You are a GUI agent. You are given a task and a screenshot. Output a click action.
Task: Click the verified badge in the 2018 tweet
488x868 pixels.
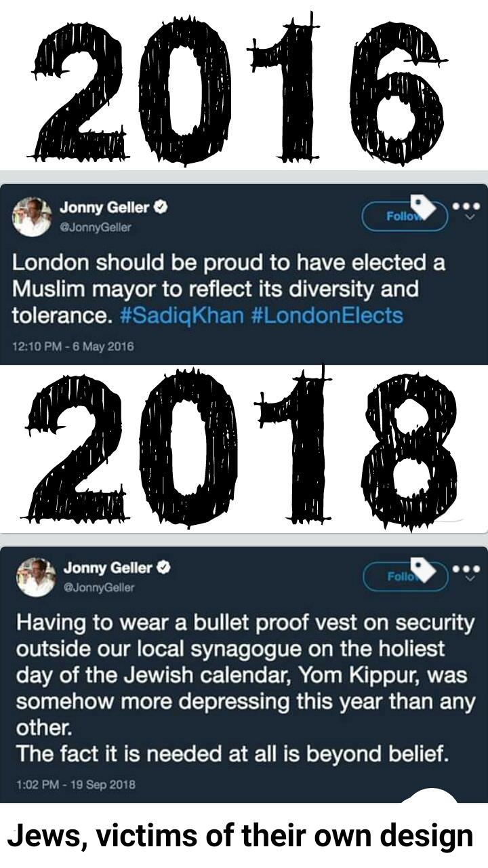point(163,568)
